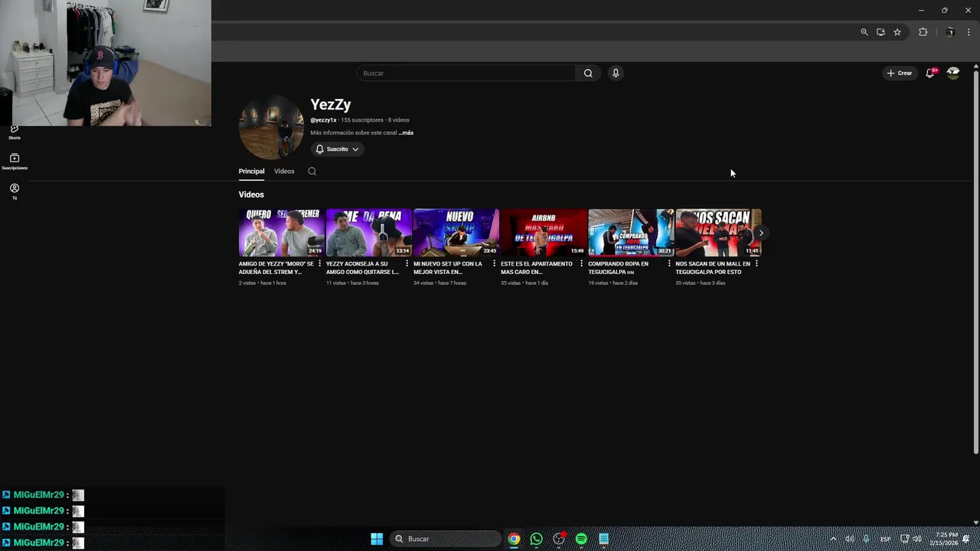Open the notifications bell in YouTube
The height and width of the screenshot is (551, 980).
(929, 73)
